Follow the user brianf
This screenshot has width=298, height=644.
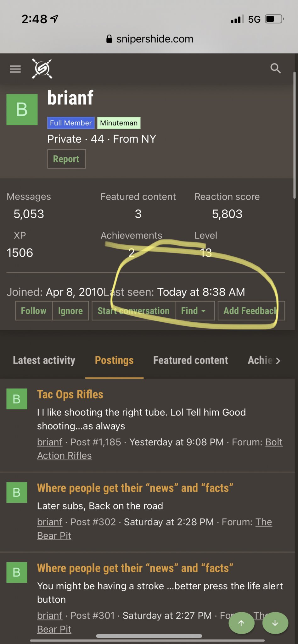point(34,311)
